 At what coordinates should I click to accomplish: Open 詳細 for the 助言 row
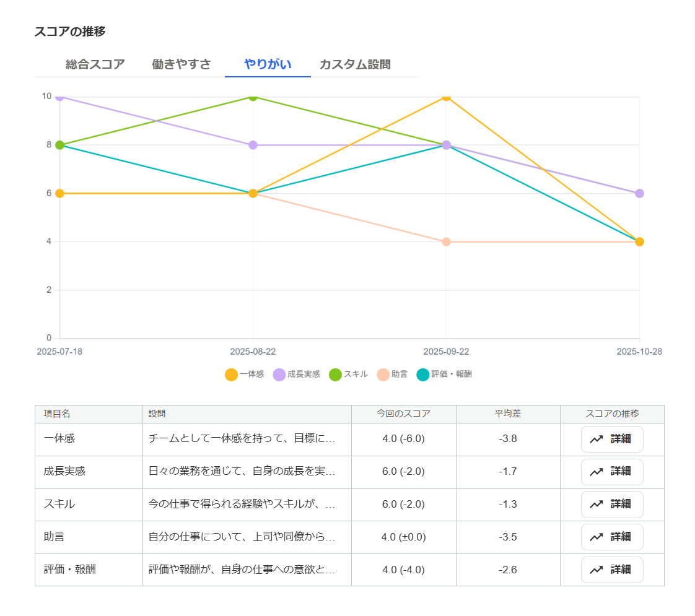(611, 537)
